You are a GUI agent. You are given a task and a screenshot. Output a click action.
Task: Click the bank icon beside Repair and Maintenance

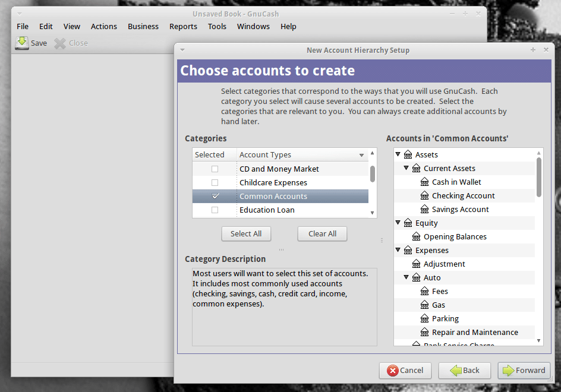(424, 333)
